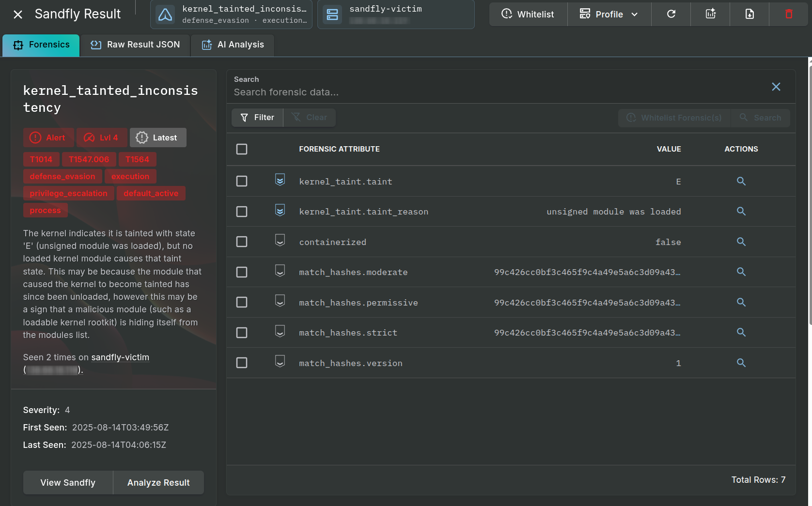Click the shield icon beside containerized
Viewport: 812px width, 506px height.
click(x=280, y=240)
